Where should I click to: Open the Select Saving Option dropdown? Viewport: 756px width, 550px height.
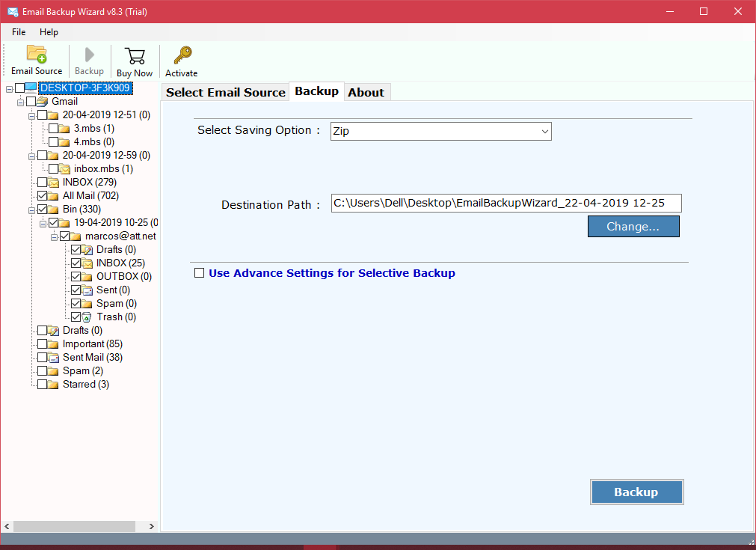click(440, 131)
